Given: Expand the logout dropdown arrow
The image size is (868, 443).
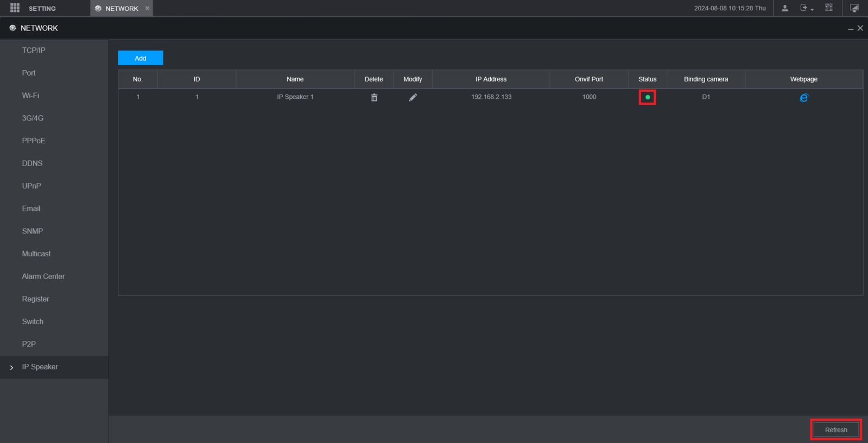Looking at the screenshot, I should pos(812,10).
